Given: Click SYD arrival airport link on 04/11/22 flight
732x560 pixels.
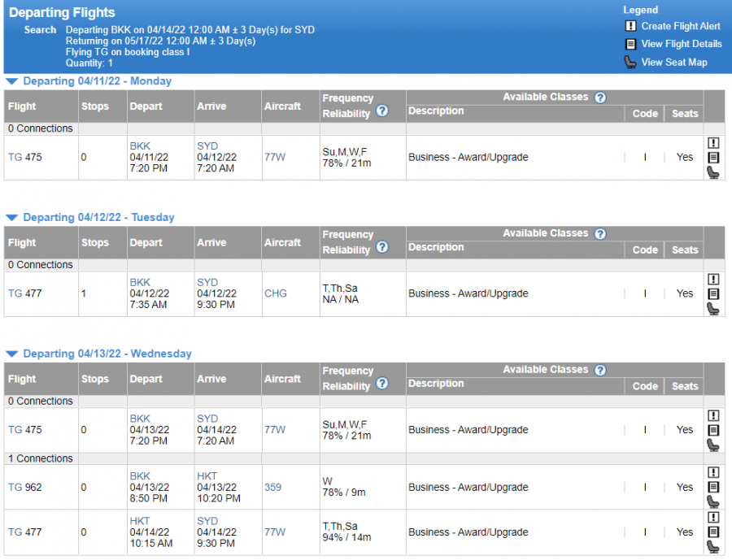Looking at the screenshot, I should click(x=207, y=146).
